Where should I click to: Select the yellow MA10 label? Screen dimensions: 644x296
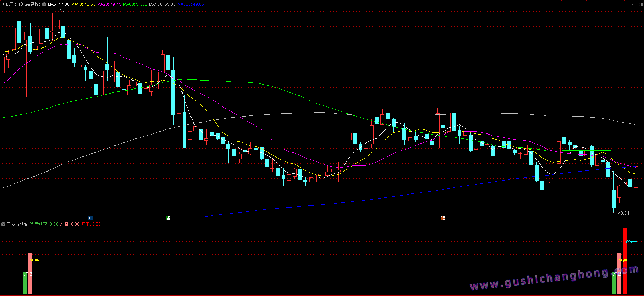[83, 4]
